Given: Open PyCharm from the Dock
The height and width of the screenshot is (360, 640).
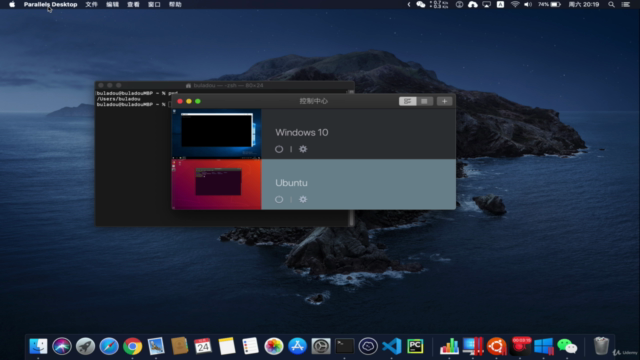Looking at the screenshot, I should pyautogui.click(x=415, y=346).
